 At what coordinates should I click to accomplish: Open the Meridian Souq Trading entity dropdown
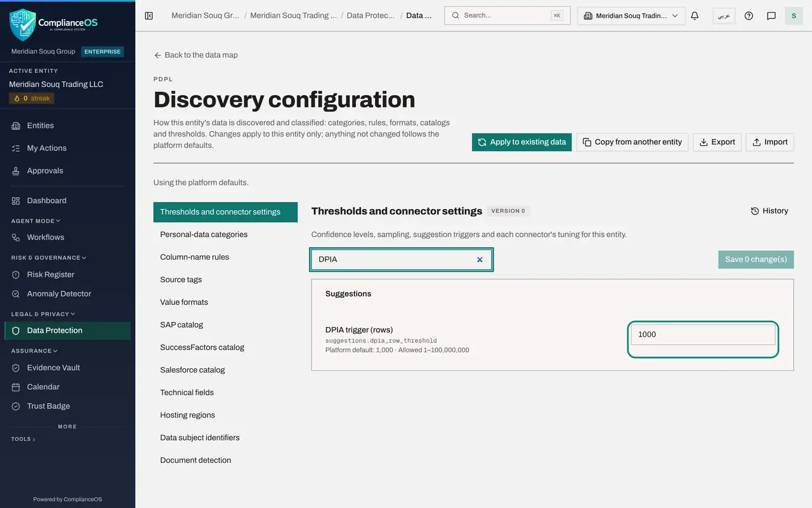point(631,16)
